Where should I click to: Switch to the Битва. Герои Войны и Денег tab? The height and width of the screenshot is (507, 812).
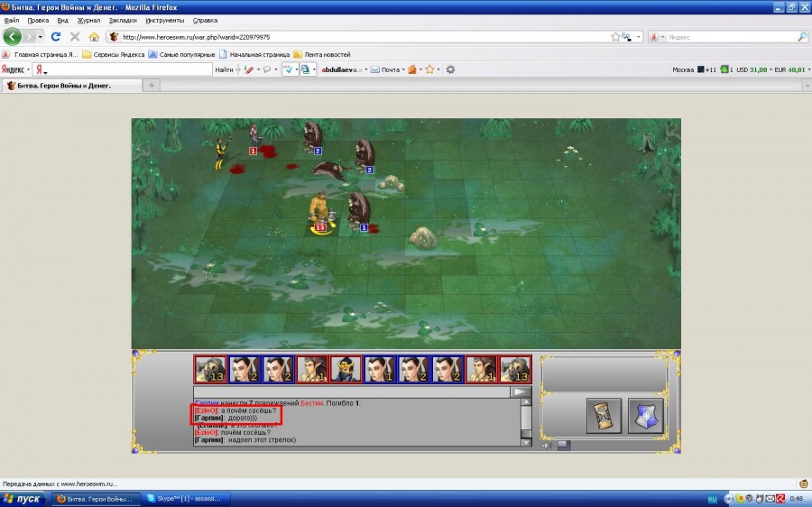coord(71,86)
